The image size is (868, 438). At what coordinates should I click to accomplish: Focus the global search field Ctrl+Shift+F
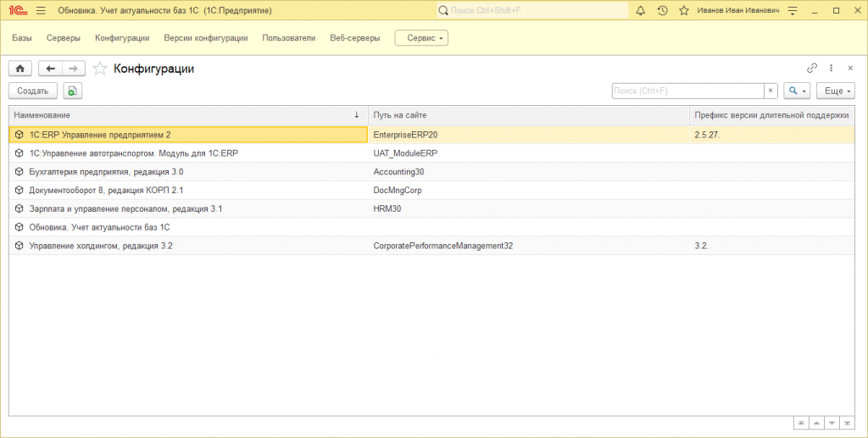click(x=532, y=10)
